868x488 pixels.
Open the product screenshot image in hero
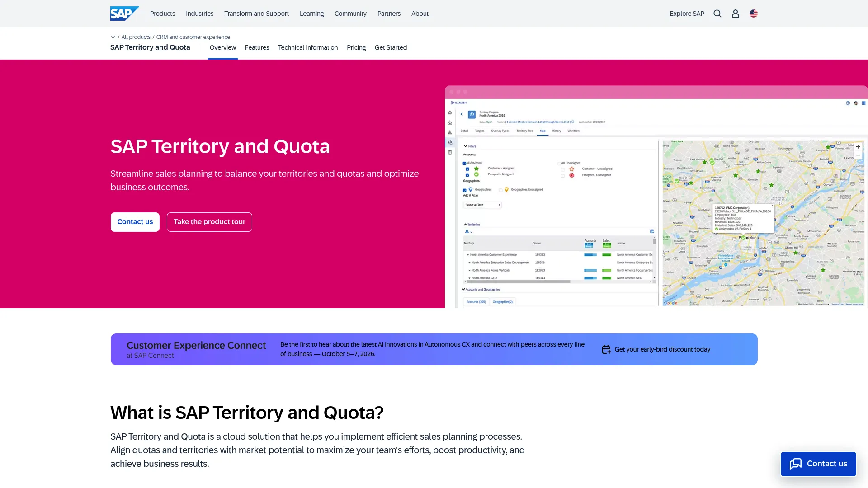coord(656,197)
